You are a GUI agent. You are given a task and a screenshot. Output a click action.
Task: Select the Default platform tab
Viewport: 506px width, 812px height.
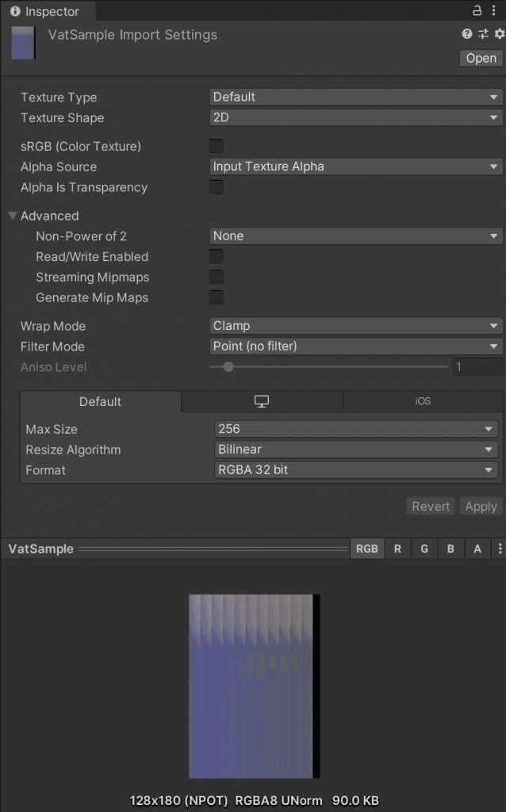tap(101, 401)
